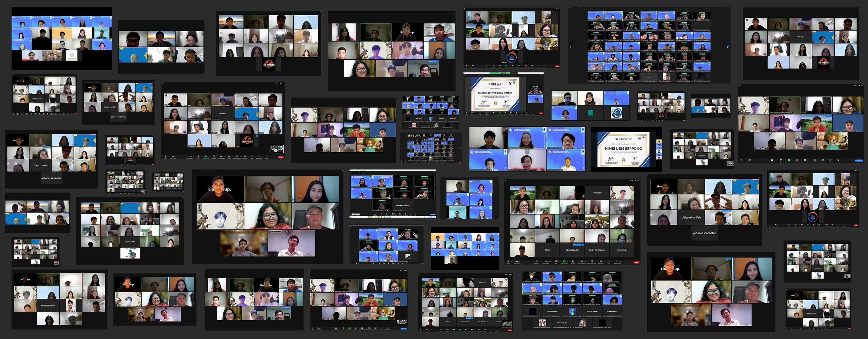Toggle Show Captions in larger Ferdico Ch meeting
The image size is (868, 339).
[581, 262]
